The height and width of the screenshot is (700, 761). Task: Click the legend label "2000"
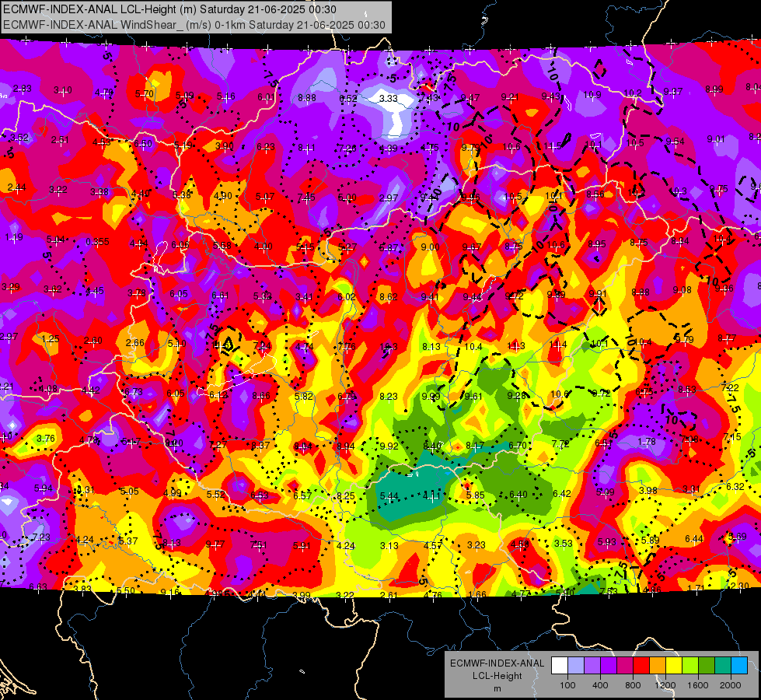point(730,685)
